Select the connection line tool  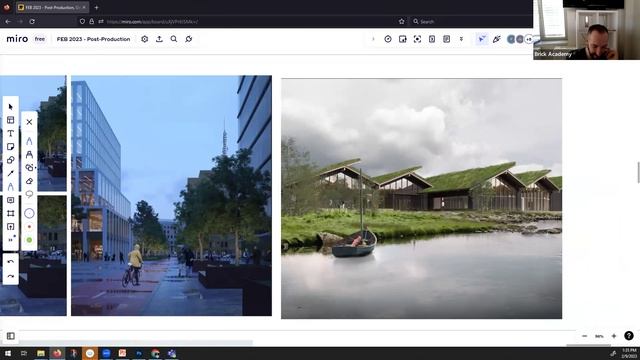[x=11, y=173]
